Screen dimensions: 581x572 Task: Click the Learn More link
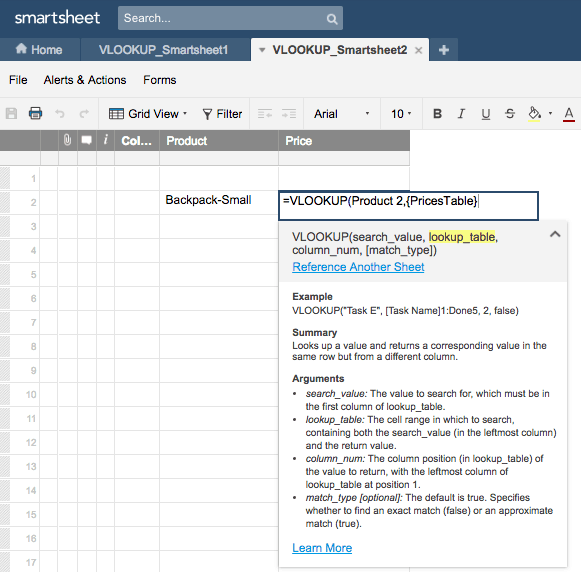click(x=322, y=548)
